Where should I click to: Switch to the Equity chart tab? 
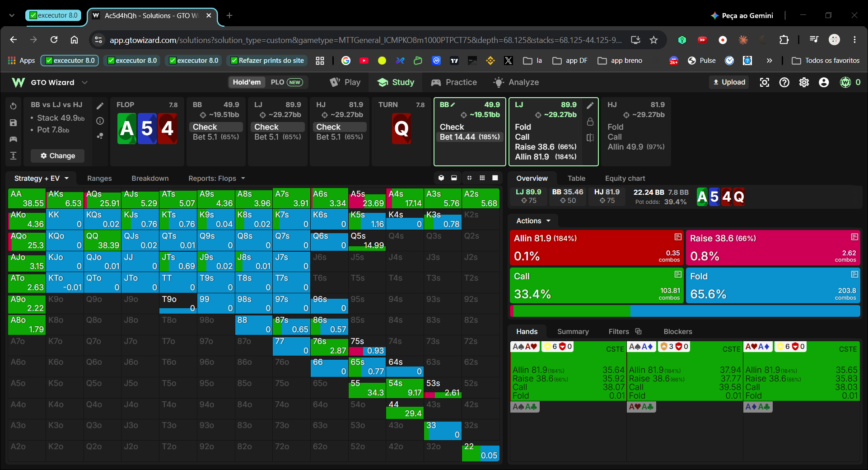(625, 179)
